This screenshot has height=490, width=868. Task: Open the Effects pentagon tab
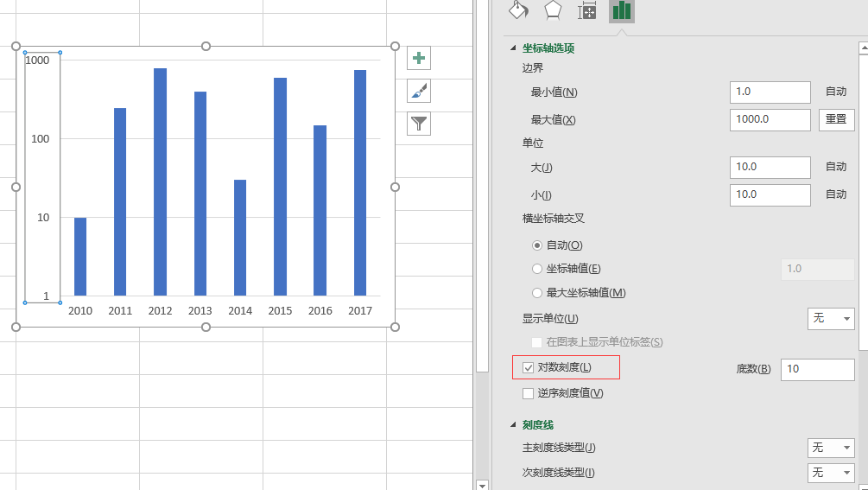click(x=553, y=10)
